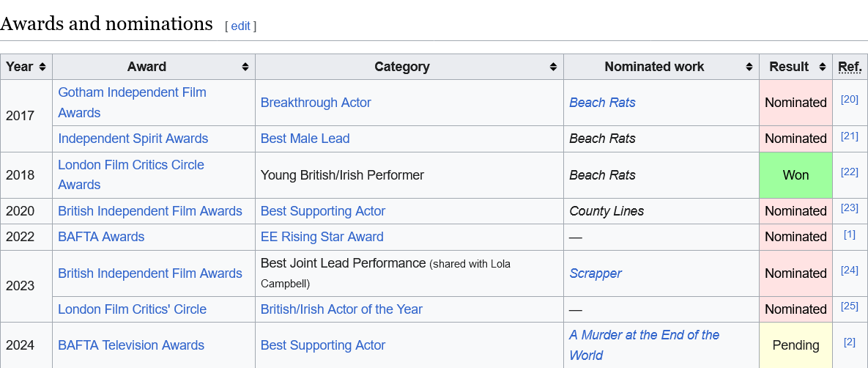
Task: Open the BAFTA Television Awards link
Action: [131, 345]
